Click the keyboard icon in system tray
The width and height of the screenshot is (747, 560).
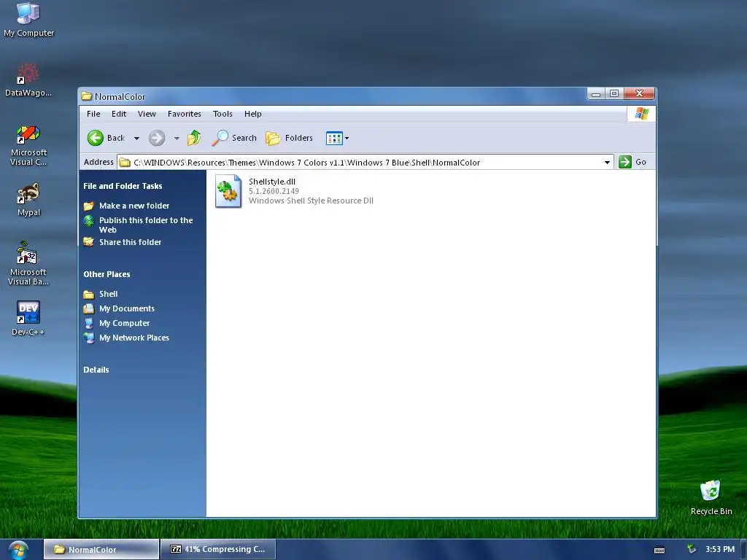[659, 550]
